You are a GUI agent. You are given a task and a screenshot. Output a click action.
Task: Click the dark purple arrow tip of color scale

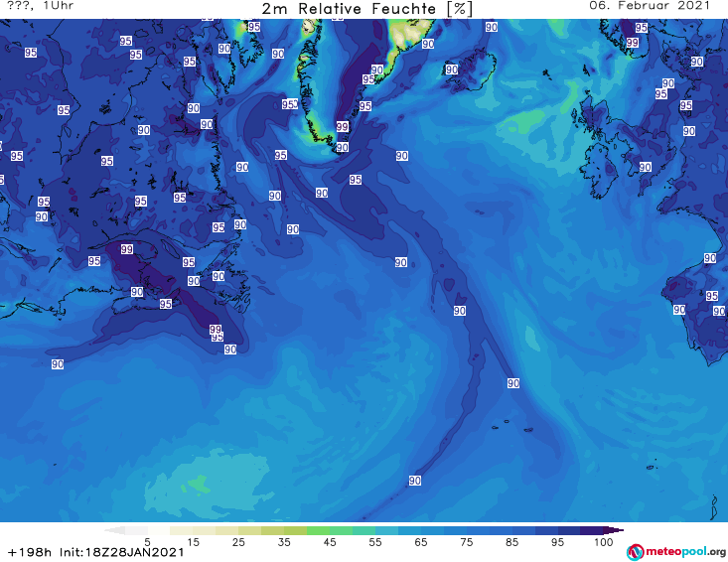pyautogui.click(x=616, y=530)
